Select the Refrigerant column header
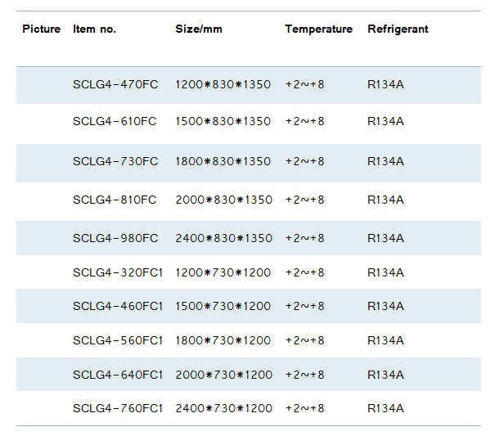 pos(398,29)
